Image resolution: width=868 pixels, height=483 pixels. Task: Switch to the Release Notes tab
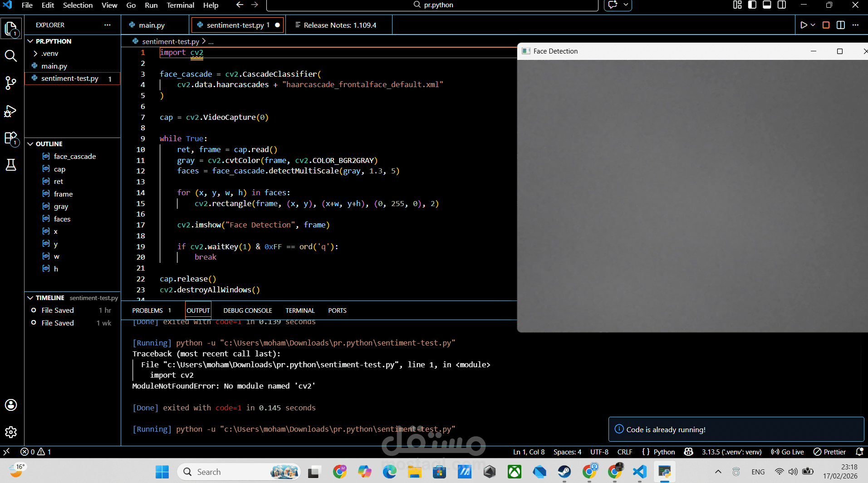[340, 25]
